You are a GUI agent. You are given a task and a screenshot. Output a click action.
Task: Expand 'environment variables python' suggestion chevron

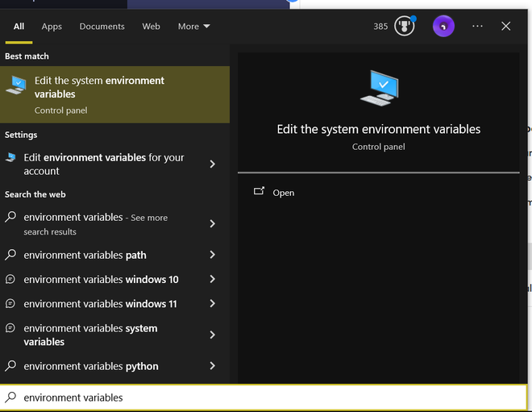pos(213,366)
